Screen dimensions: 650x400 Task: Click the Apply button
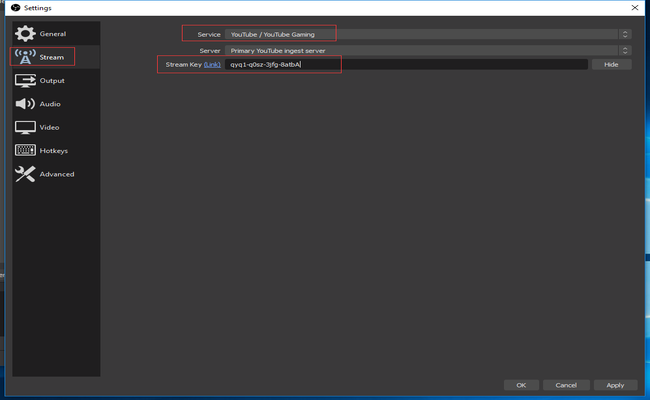coord(615,385)
